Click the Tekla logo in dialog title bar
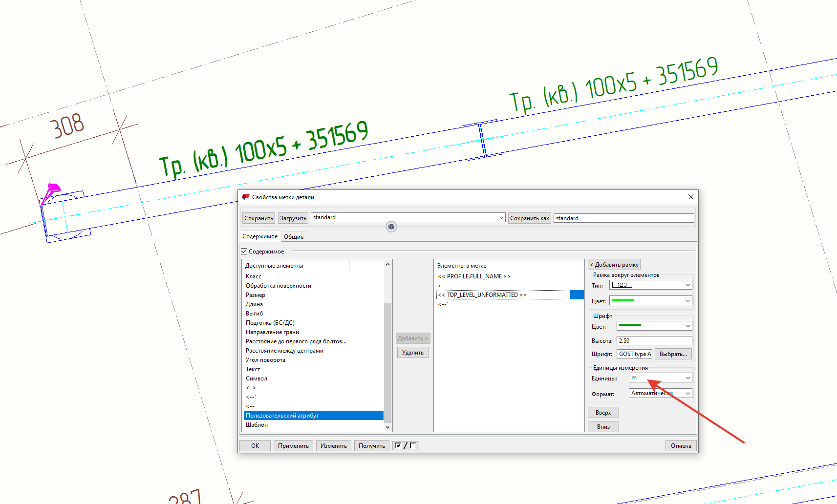Screen dimensions: 837x504 pyautogui.click(x=246, y=197)
